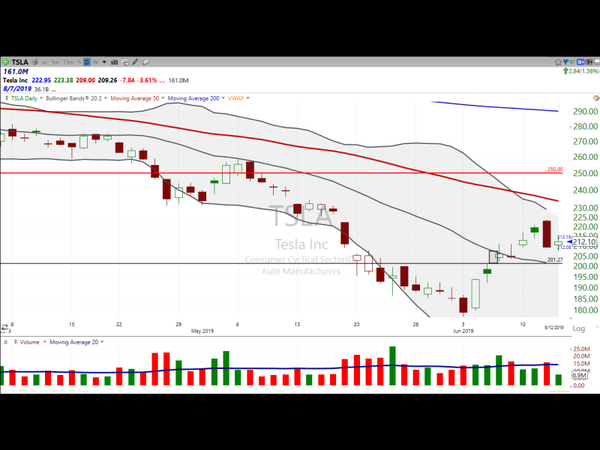The height and width of the screenshot is (450, 600).
Task: Click the 250.00 red horizontal line label
Action: [555, 169]
